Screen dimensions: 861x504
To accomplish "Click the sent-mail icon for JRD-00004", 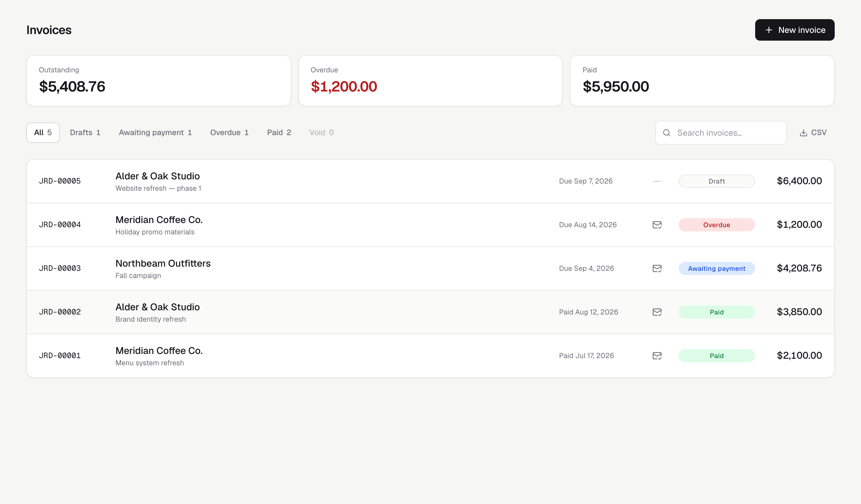I will (x=657, y=225).
